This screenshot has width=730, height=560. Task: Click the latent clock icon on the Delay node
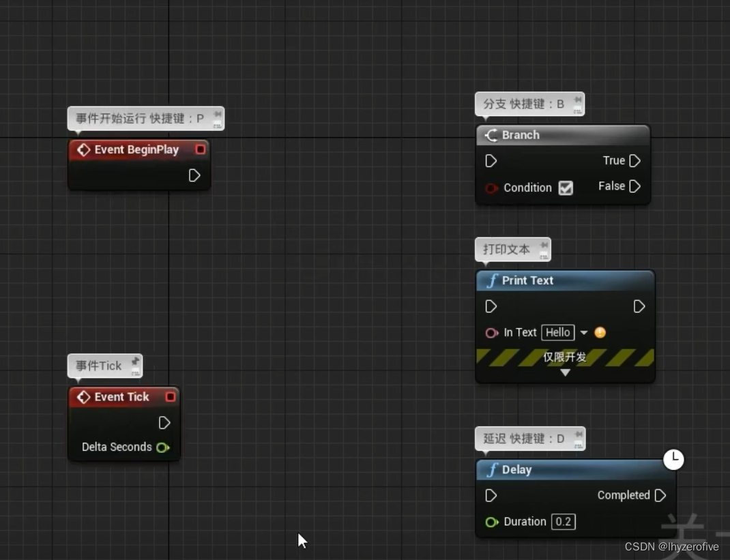pyautogui.click(x=674, y=460)
